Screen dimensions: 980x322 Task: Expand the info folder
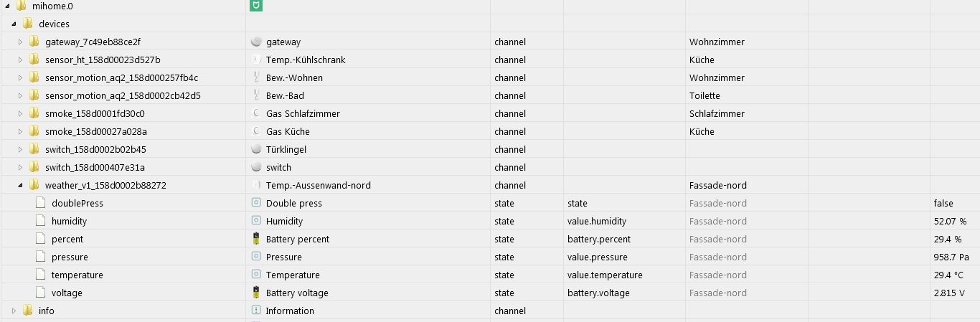coord(14,311)
